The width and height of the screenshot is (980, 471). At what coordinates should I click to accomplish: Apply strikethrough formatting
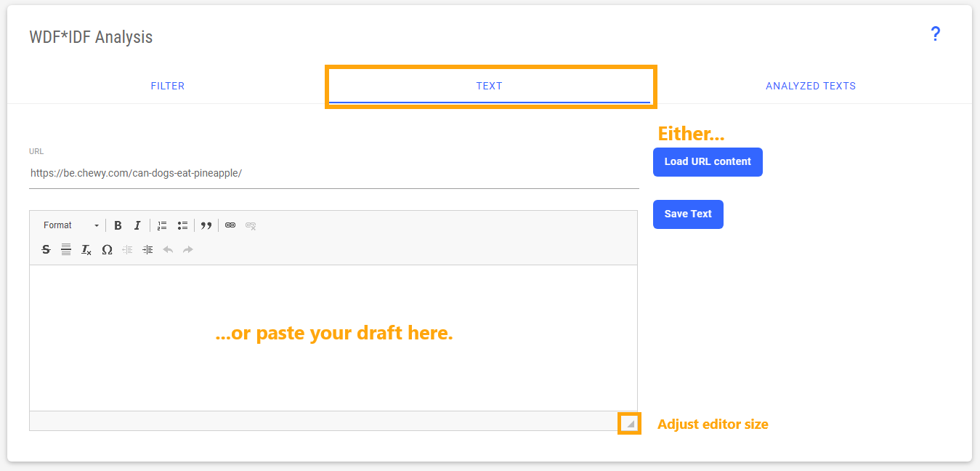pos(46,249)
